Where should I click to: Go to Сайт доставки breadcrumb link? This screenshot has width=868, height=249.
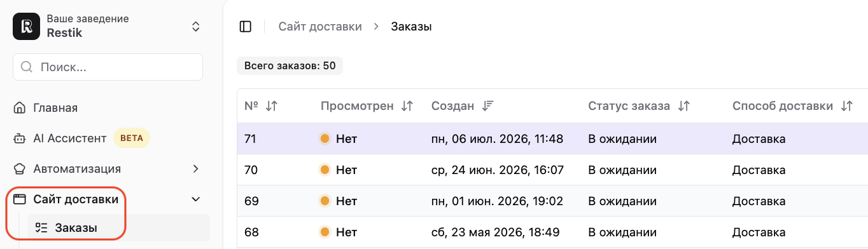[x=320, y=27]
